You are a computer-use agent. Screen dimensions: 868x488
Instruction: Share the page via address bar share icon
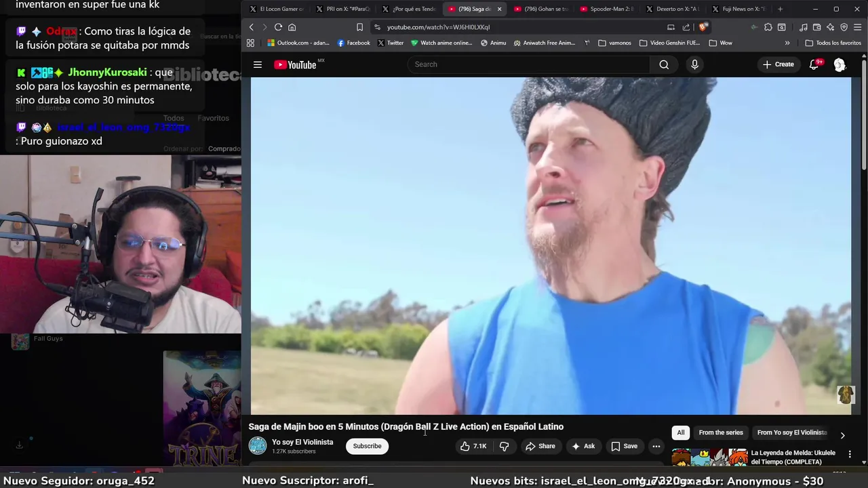pyautogui.click(x=686, y=27)
